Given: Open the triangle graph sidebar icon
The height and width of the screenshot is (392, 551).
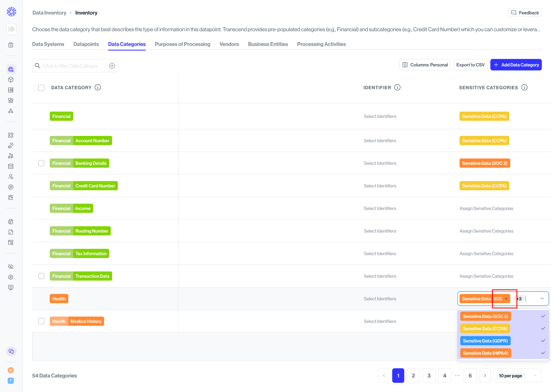Looking at the screenshot, I should (x=11, y=111).
